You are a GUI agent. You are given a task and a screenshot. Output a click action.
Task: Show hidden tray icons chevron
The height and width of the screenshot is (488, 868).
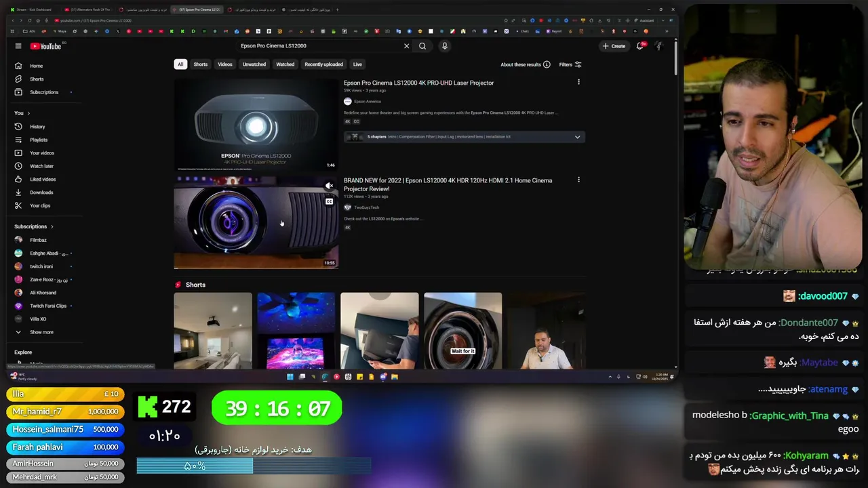(610, 377)
